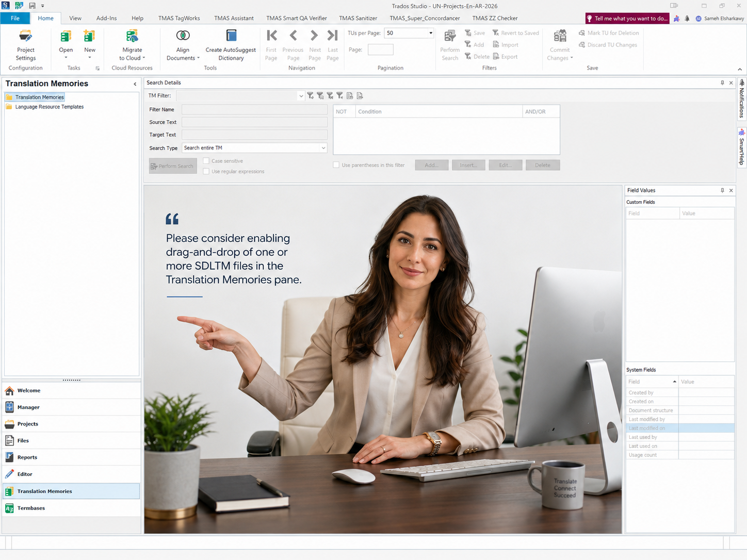
Task: Click the save disk icon in title bar
Action: pyautogui.click(x=32, y=6)
